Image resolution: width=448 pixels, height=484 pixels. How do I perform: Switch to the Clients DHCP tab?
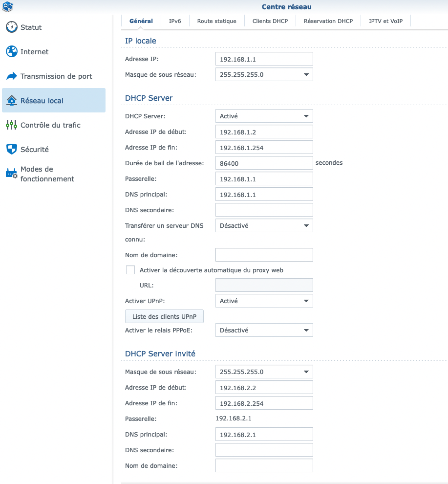point(270,21)
